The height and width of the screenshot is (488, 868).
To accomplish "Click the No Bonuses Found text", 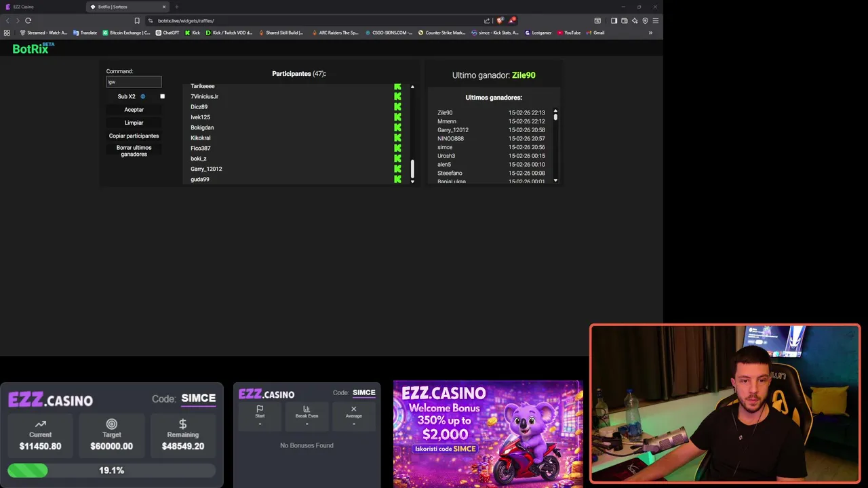I will tap(307, 445).
